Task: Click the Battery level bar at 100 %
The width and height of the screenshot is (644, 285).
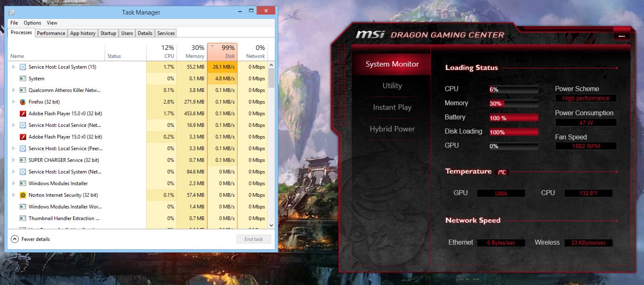Action: 514,118
